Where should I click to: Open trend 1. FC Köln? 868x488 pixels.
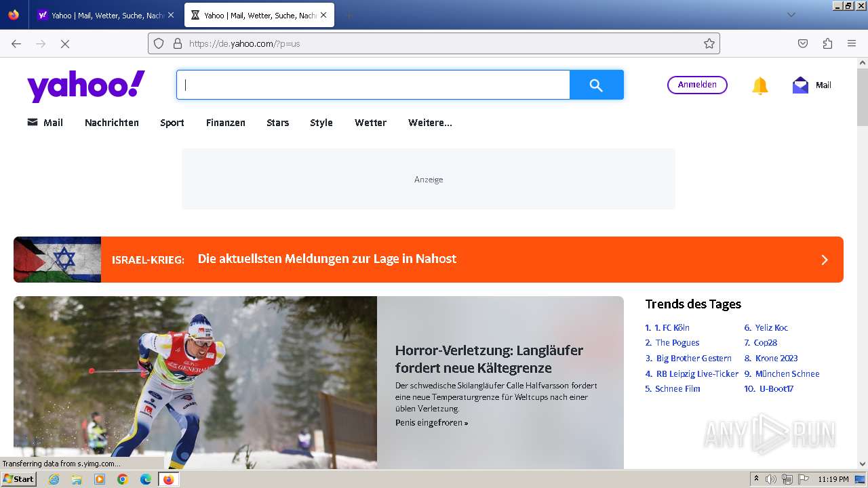coord(672,327)
